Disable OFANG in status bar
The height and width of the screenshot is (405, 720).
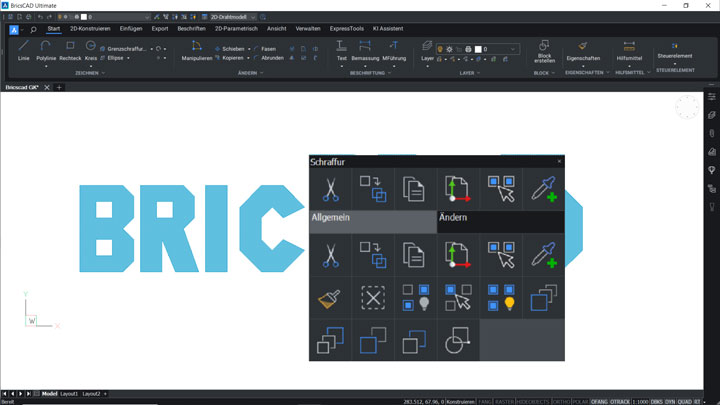click(599, 402)
